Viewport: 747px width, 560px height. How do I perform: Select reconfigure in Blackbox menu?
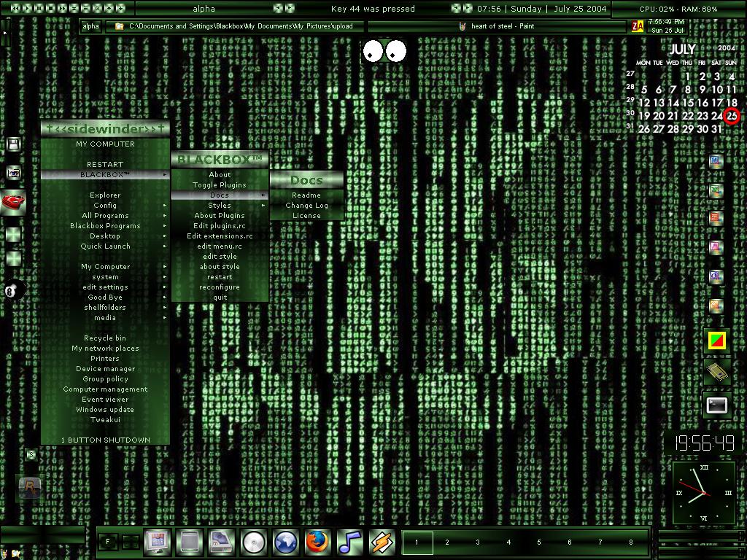pos(220,287)
